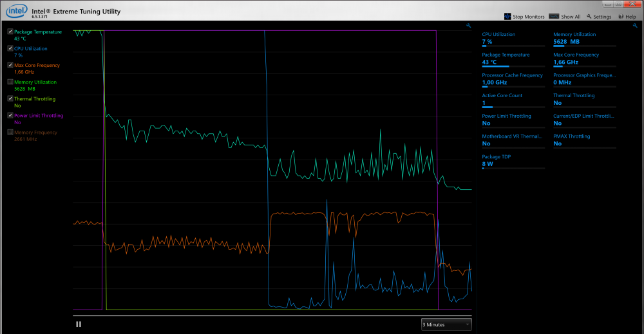Screen dimensions: 644x334
Task: Click wrench icon above monitor panel
Action: [635, 26]
